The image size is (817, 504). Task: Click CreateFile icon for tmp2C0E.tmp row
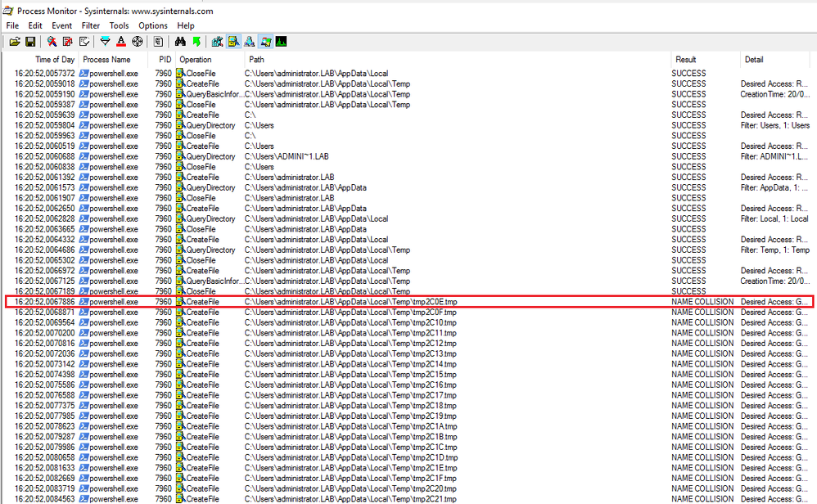pyautogui.click(x=180, y=302)
